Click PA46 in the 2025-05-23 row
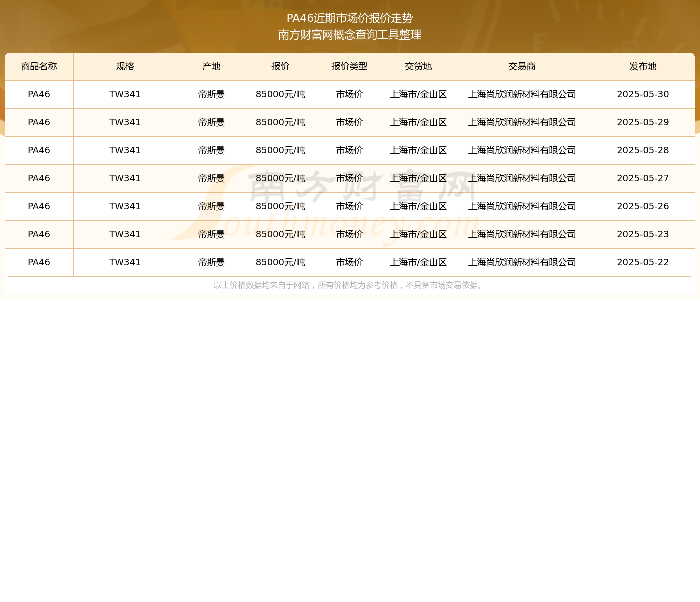Screen dimensions: 700x602 click(39, 234)
